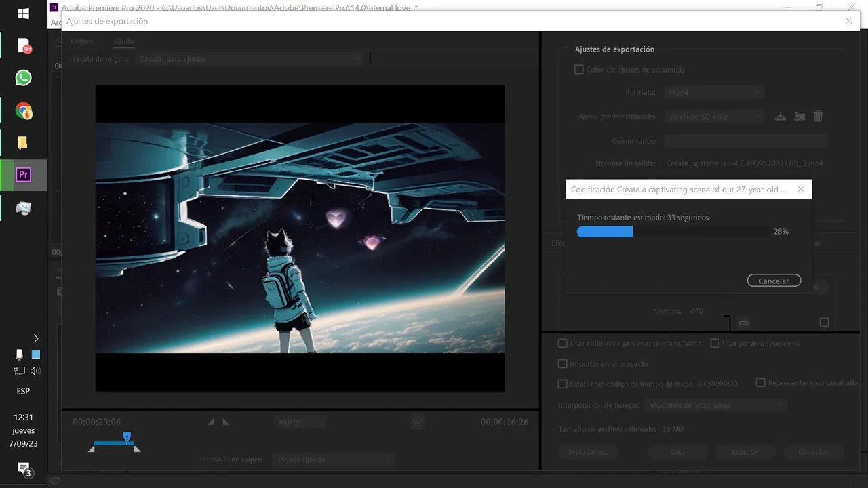Viewport: 868px width, 488px height.
Task: Click the 00;00;16;26 duration timecode
Action: click(x=505, y=422)
